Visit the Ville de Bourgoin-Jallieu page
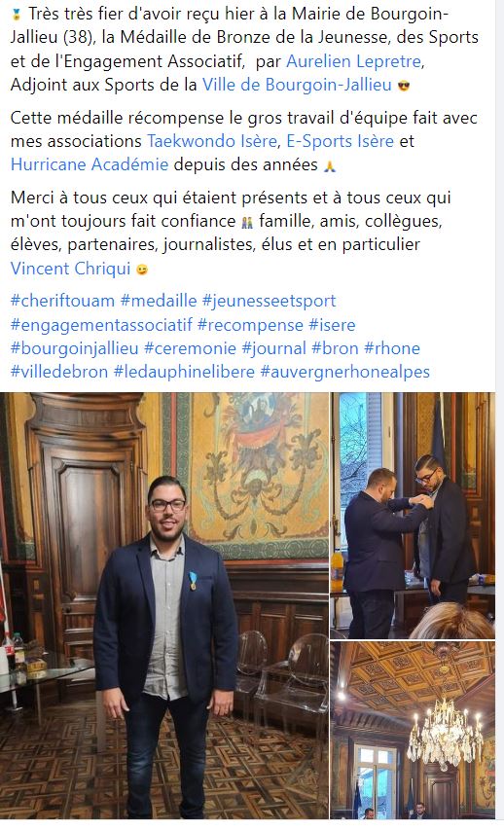The image size is (504, 830). (297, 85)
